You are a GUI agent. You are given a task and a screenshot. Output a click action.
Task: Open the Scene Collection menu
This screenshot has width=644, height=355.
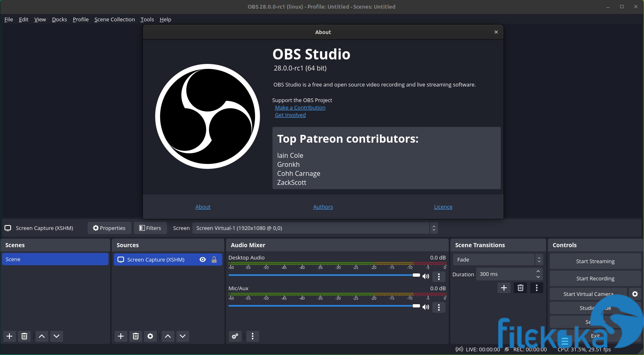tap(115, 19)
